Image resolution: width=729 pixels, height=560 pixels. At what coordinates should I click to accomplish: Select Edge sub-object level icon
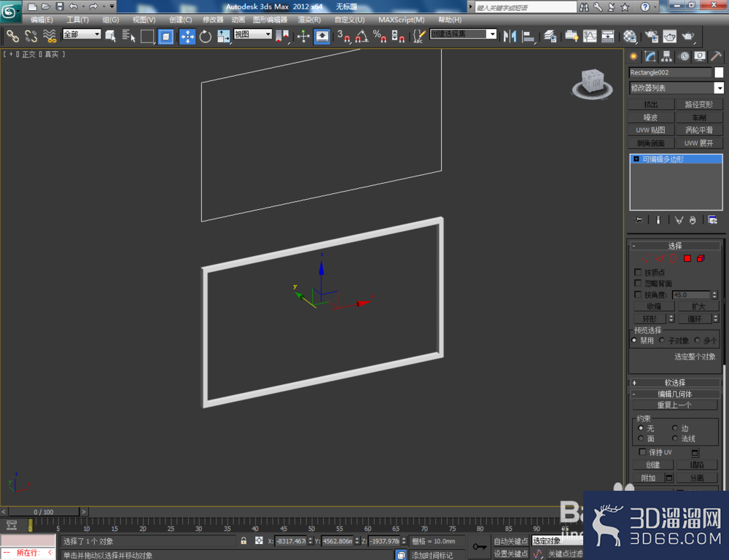click(x=660, y=258)
